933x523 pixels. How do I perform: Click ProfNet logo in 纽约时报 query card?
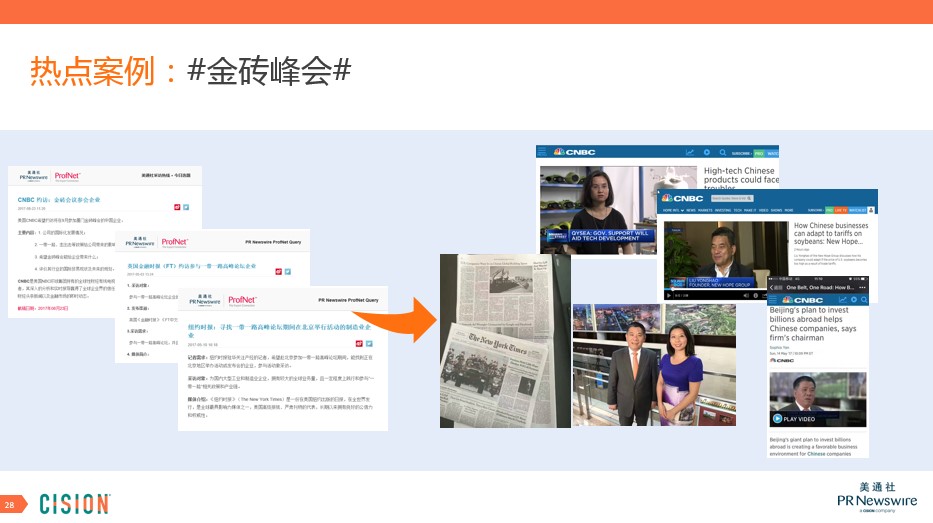pos(242,300)
